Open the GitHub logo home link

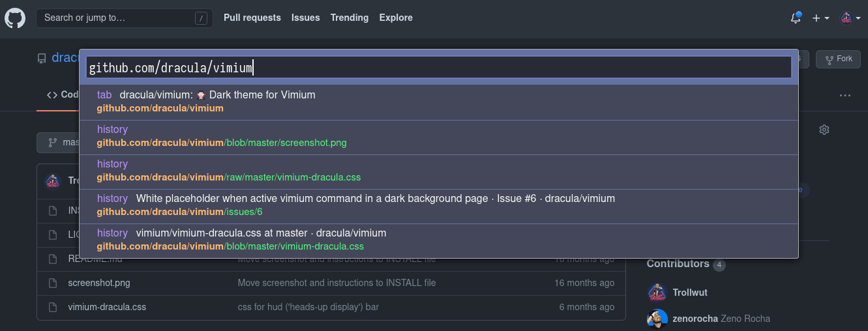pyautogui.click(x=15, y=18)
